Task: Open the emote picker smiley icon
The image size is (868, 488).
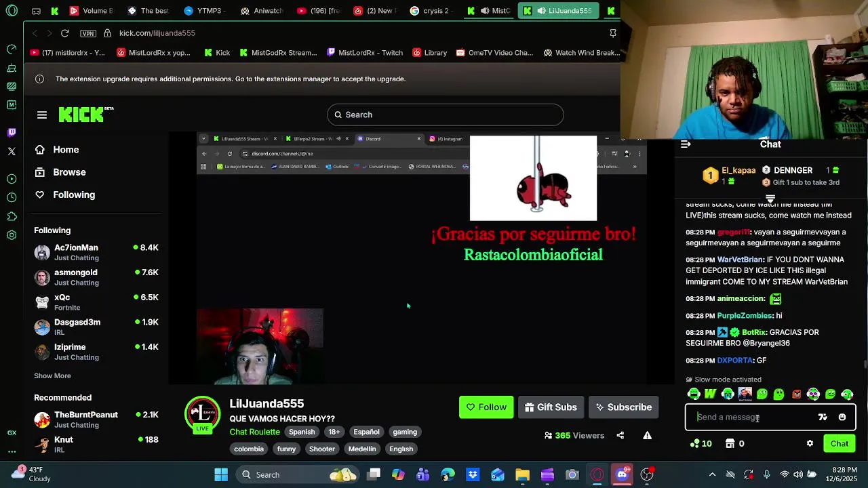Action: point(842,418)
